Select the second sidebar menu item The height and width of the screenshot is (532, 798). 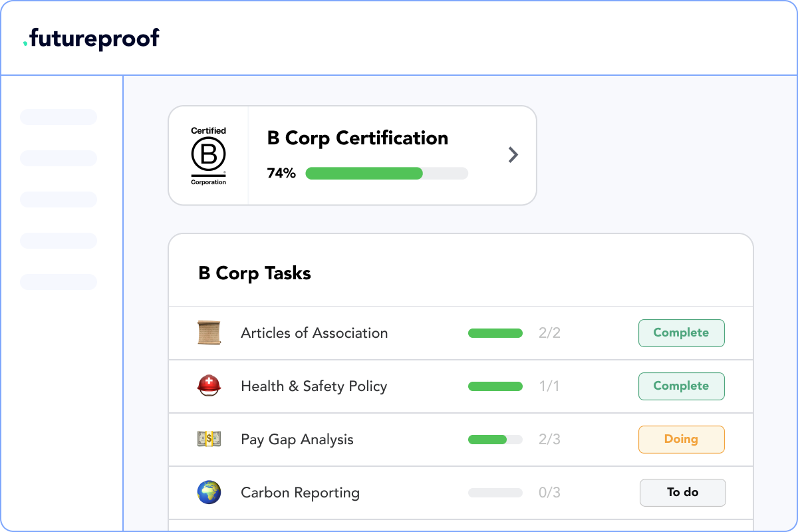(x=59, y=158)
